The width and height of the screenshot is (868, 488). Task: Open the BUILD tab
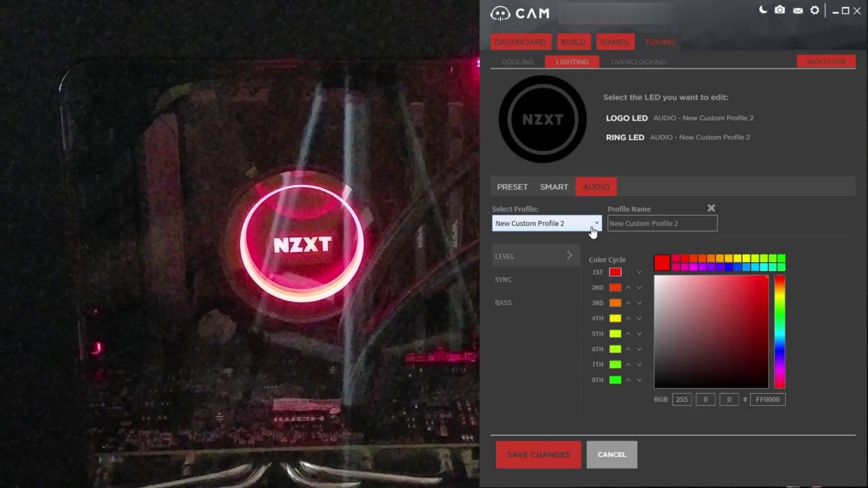(x=573, y=42)
